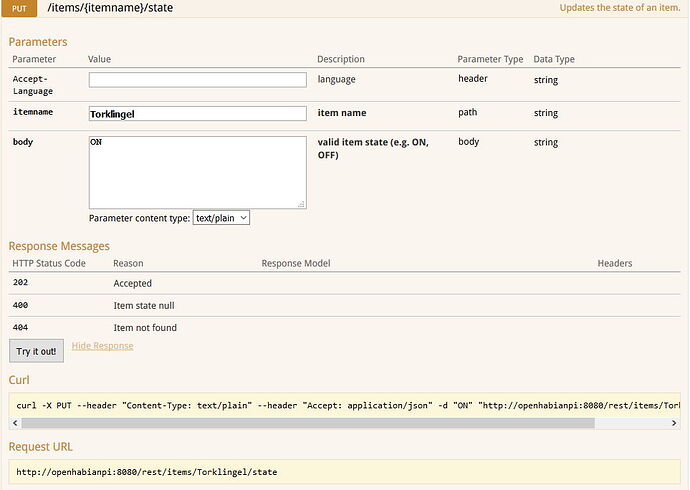
Task: Click the Hide Response link
Action: (102, 346)
